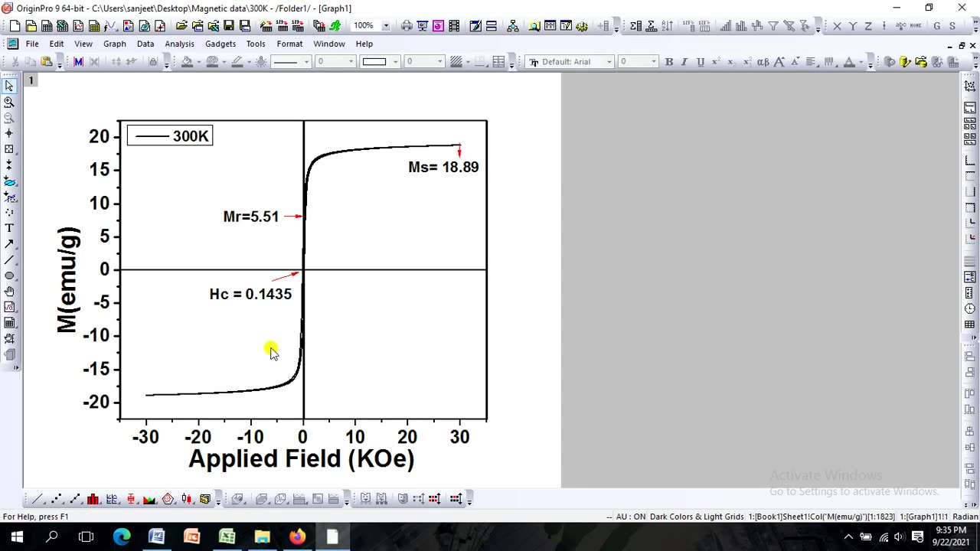Image resolution: width=980 pixels, height=551 pixels.
Task: Click the Fill color paint bucket
Action: [x=187, y=62]
